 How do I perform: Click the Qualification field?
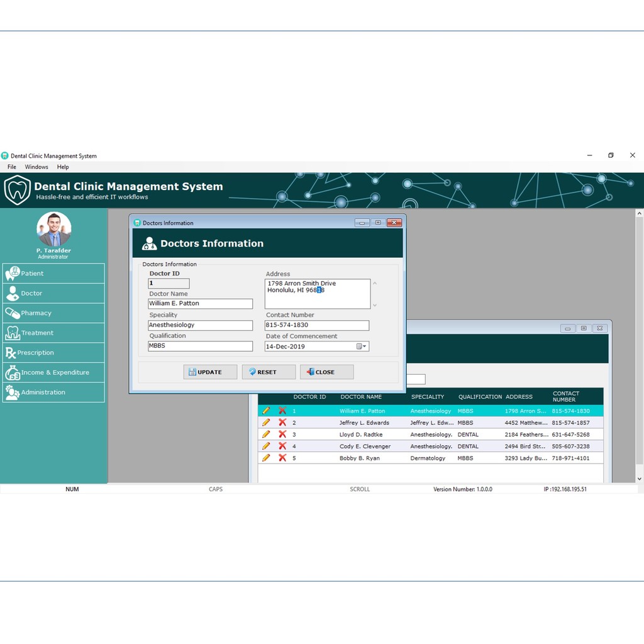click(x=201, y=347)
